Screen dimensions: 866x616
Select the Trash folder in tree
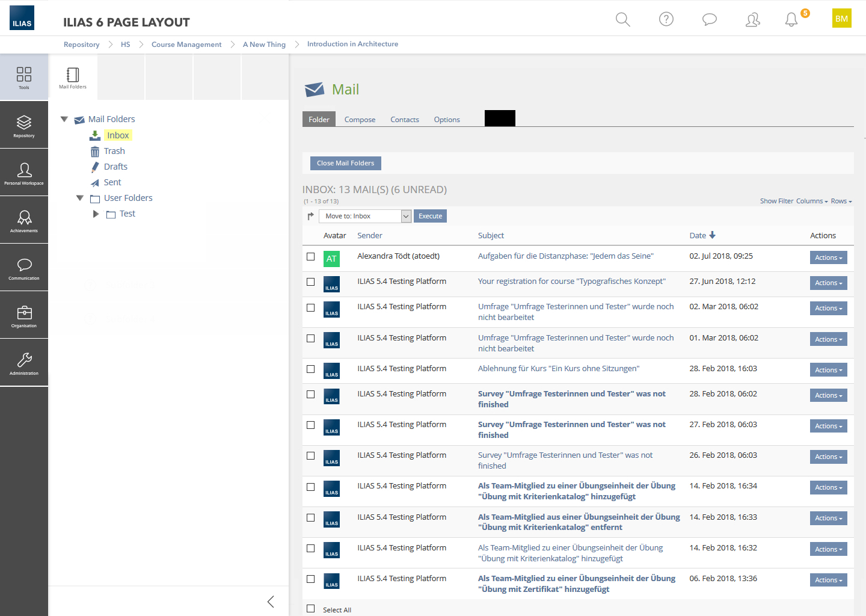point(114,151)
